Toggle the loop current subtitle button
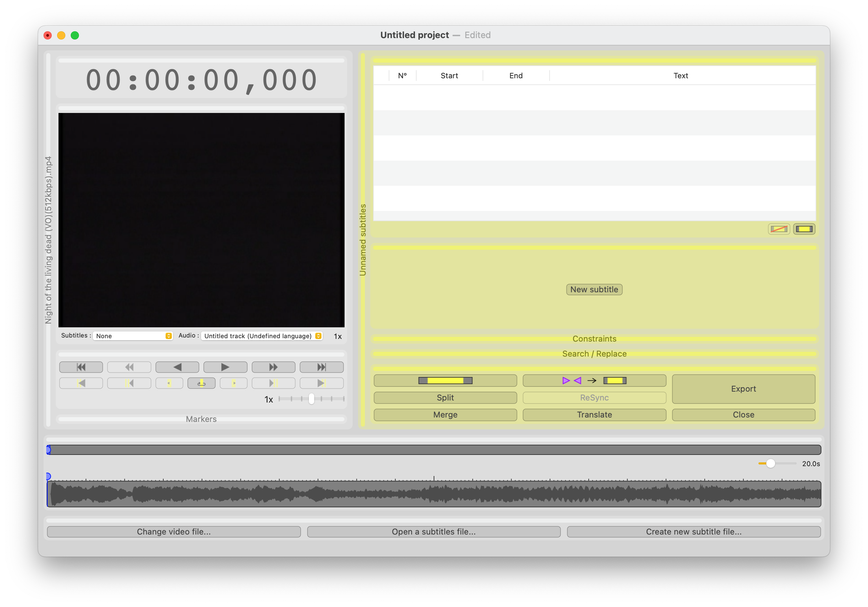Viewport: 868px width, 607px height. click(x=201, y=383)
